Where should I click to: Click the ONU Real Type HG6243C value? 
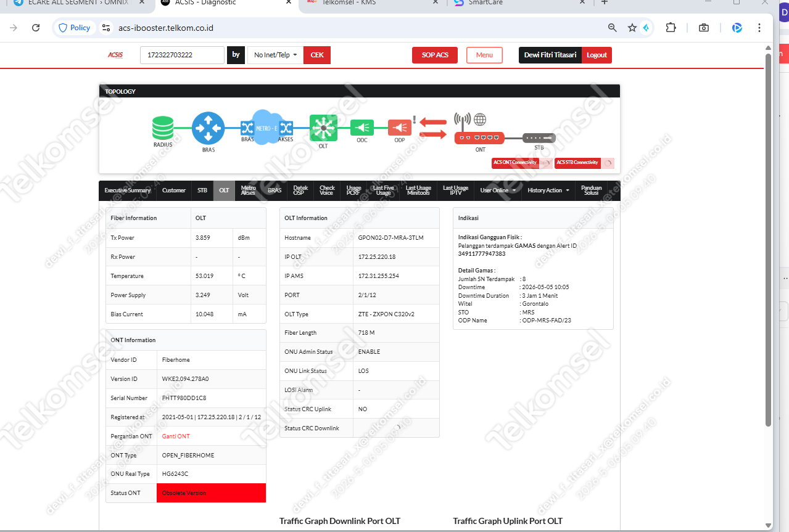coord(175,474)
